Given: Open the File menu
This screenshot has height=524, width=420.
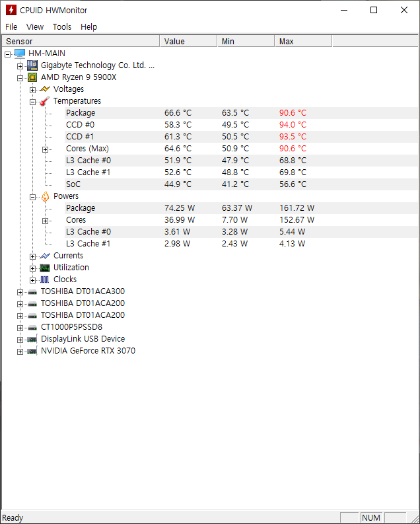Looking at the screenshot, I should pyautogui.click(x=11, y=27).
